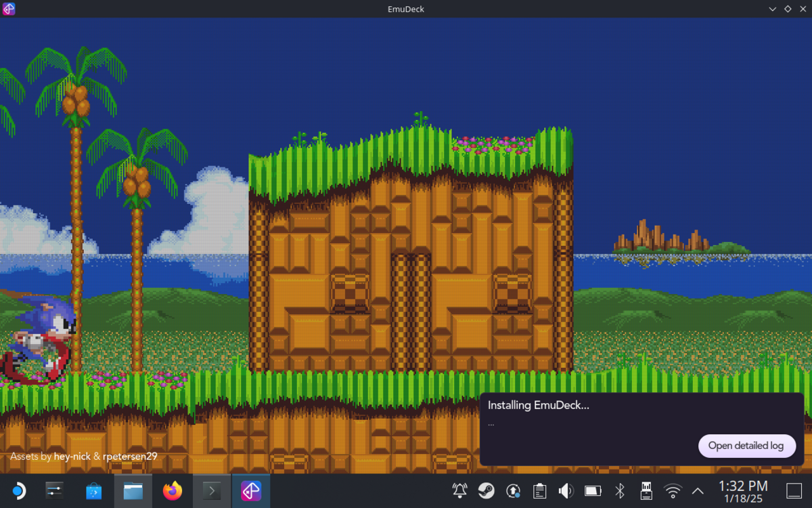Image resolution: width=812 pixels, height=508 pixels.
Task: Minimize the EmuDeck window
Action: [773, 9]
